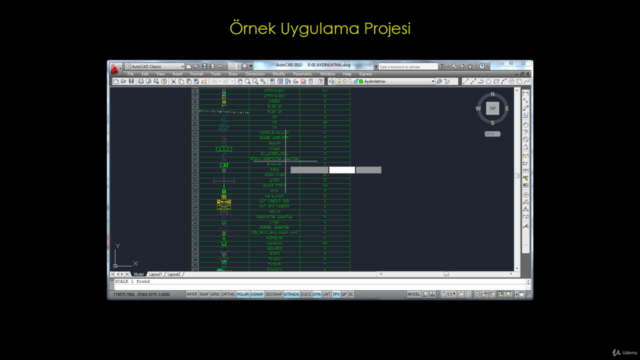Click the horizontal scrollbar beside layout tabs
The width and height of the screenshot is (640, 360).
[x=446, y=274]
